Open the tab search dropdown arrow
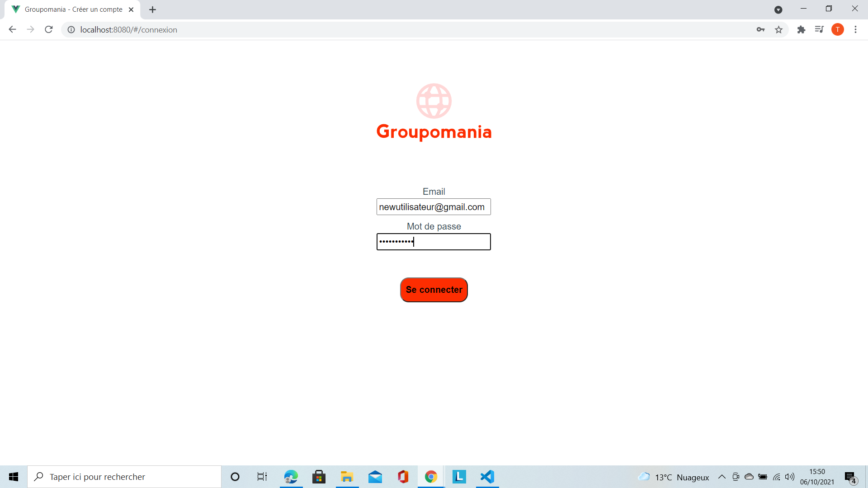This screenshot has height=488, width=868. [x=778, y=9]
